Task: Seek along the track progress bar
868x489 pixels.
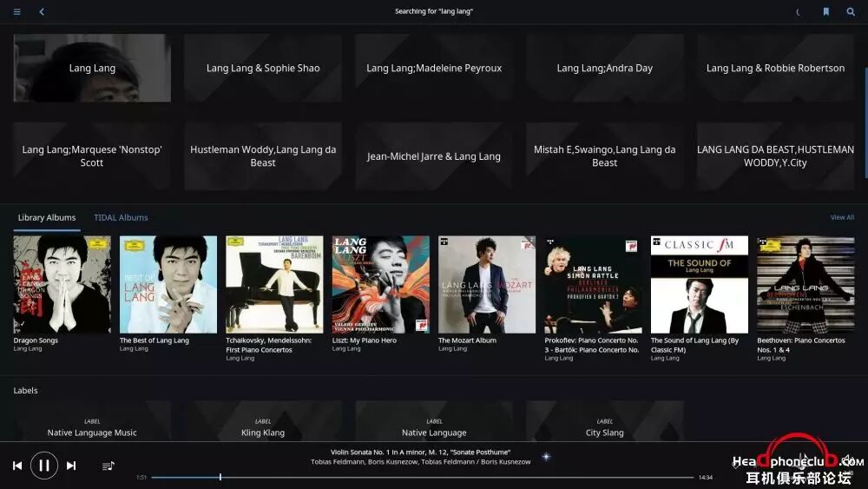Action: tap(422, 477)
